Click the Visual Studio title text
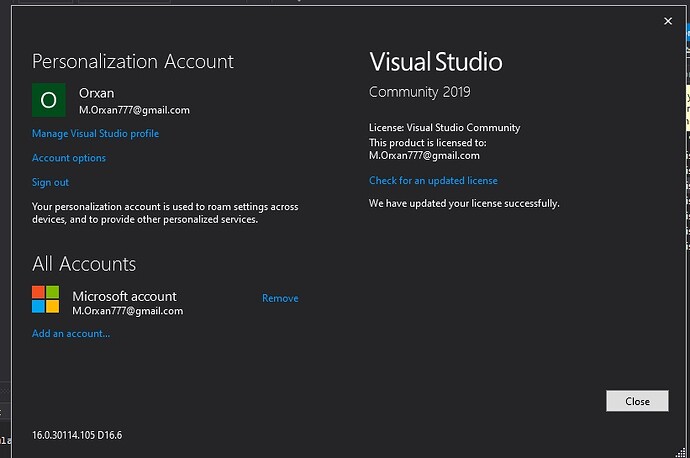Image resolution: width=690 pixels, height=458 pixels. click(436, 62)
